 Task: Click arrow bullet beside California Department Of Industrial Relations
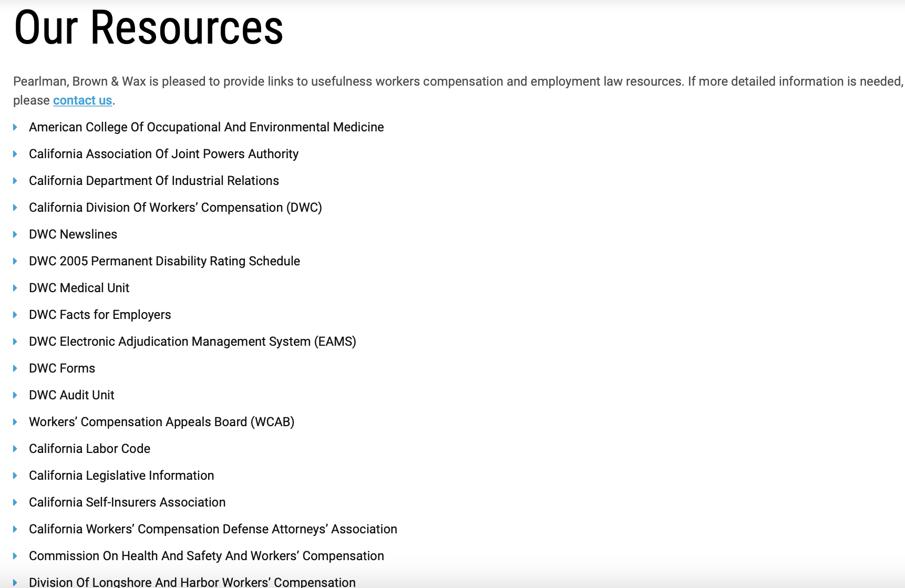pyautogui.click(x=15, y=181)
